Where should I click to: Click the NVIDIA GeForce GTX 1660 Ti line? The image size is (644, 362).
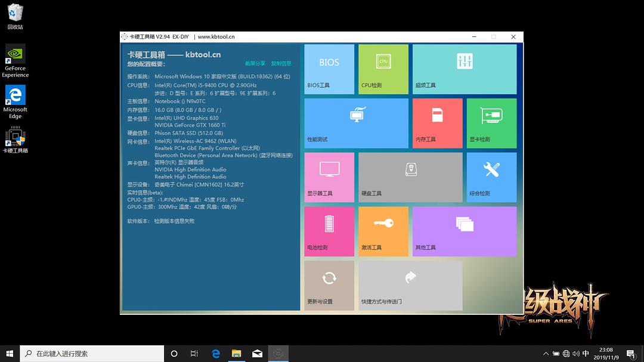pyautogui.click(x=190, y=125)
